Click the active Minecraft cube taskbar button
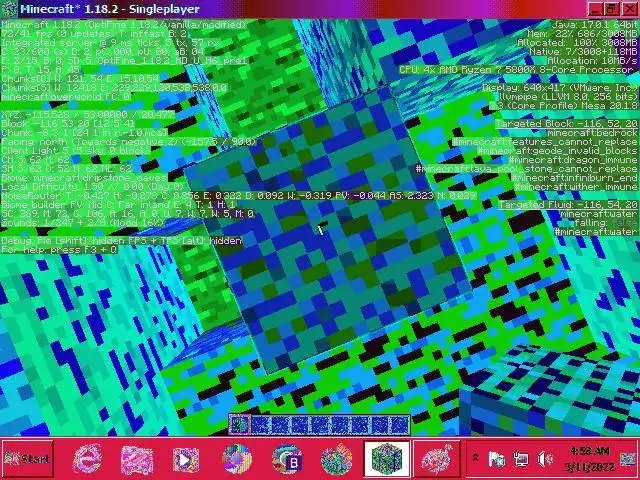The image size is (640, 480). tap(387, 459)
